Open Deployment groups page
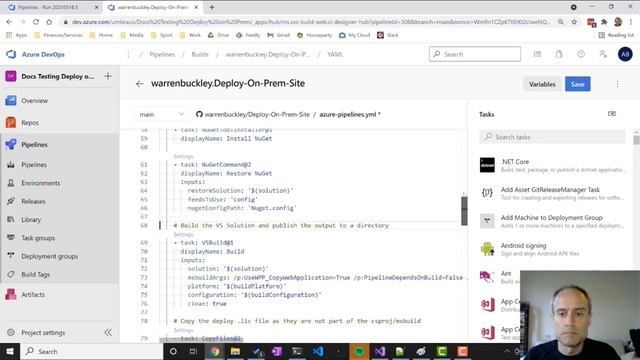 coord(49,256)
